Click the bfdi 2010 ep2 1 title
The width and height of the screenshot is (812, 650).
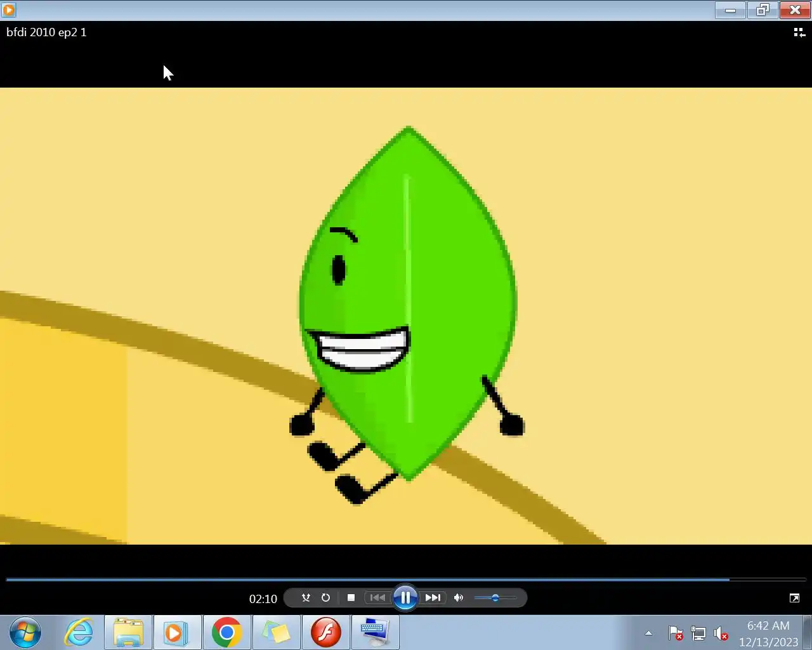coord(46,32)
